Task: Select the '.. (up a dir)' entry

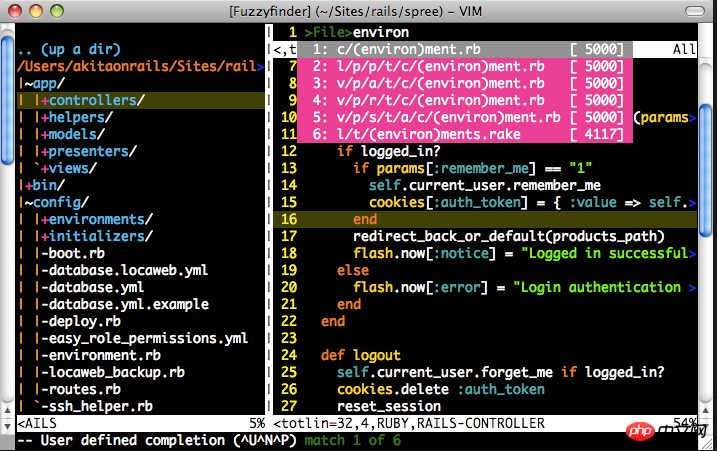Action: click(x=69, y=49)
